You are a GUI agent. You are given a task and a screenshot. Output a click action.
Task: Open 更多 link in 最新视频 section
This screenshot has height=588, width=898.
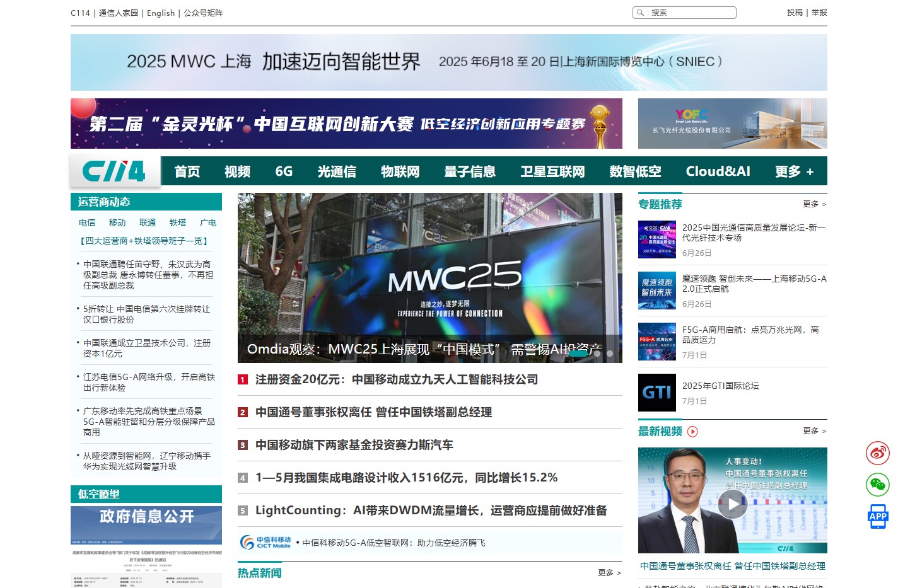(x=814, y=431)
